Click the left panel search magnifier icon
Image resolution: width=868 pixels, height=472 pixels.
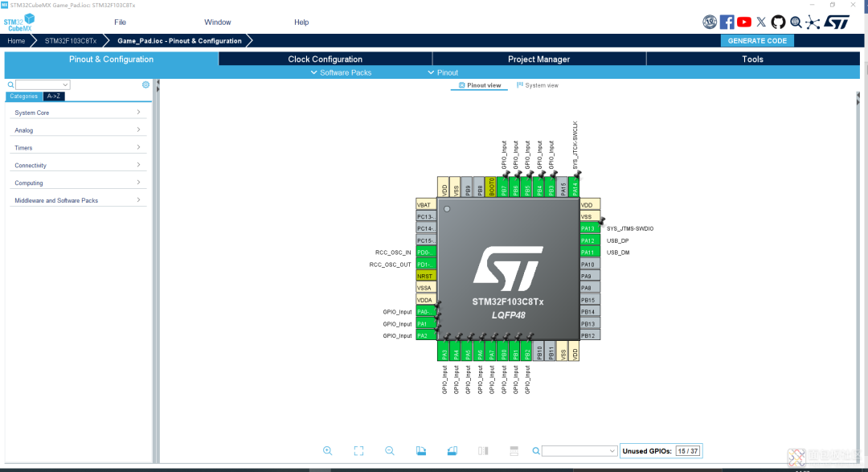[x=10, y=84]
